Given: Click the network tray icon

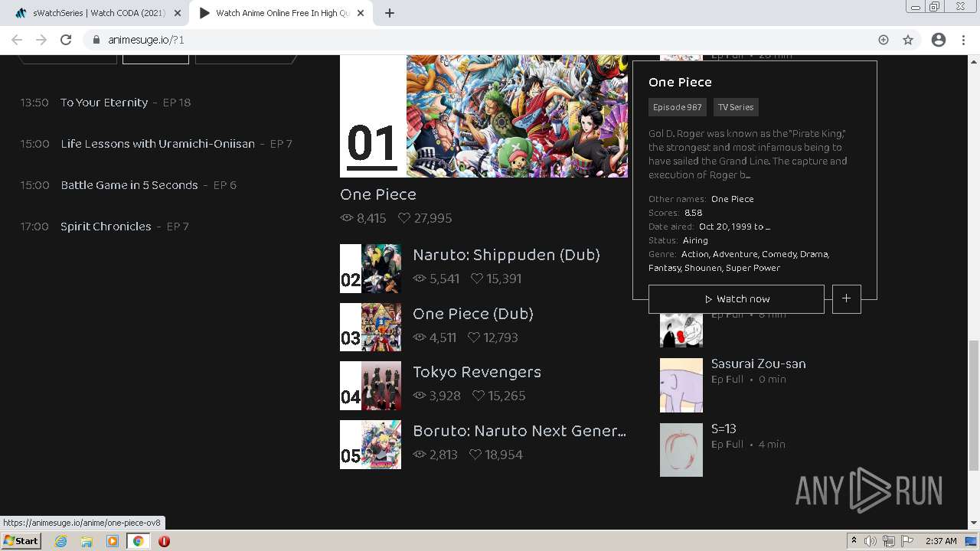Looking at the screenshot, I should (x=889, y=541).
